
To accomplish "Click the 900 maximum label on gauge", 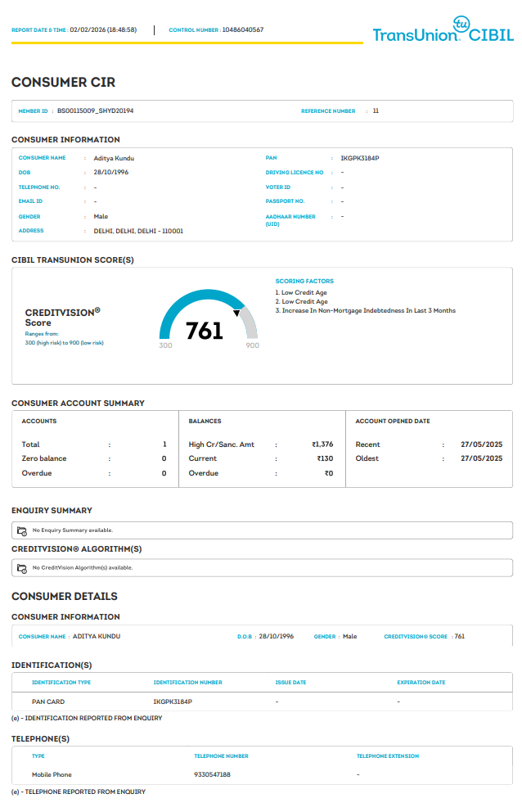I will tap(252, 345).
